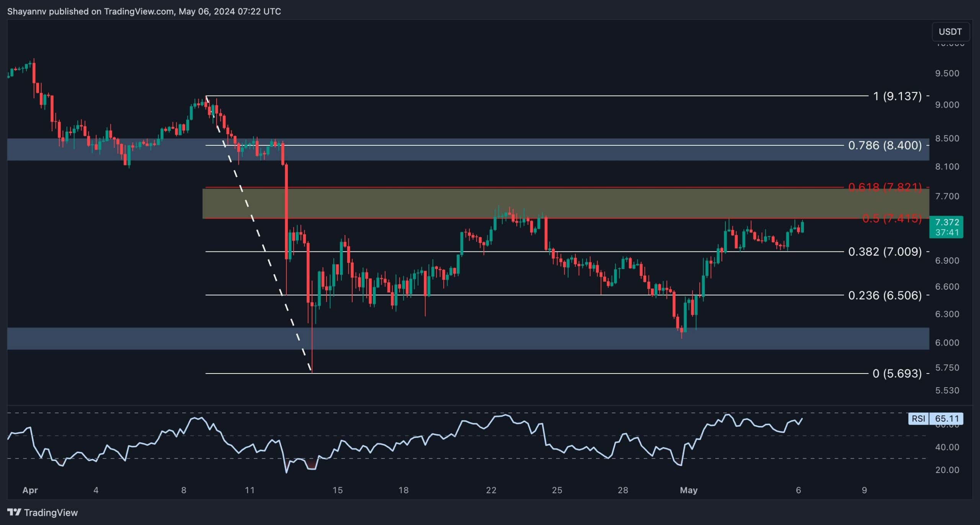Click the May date on time axis

(688, 490)
